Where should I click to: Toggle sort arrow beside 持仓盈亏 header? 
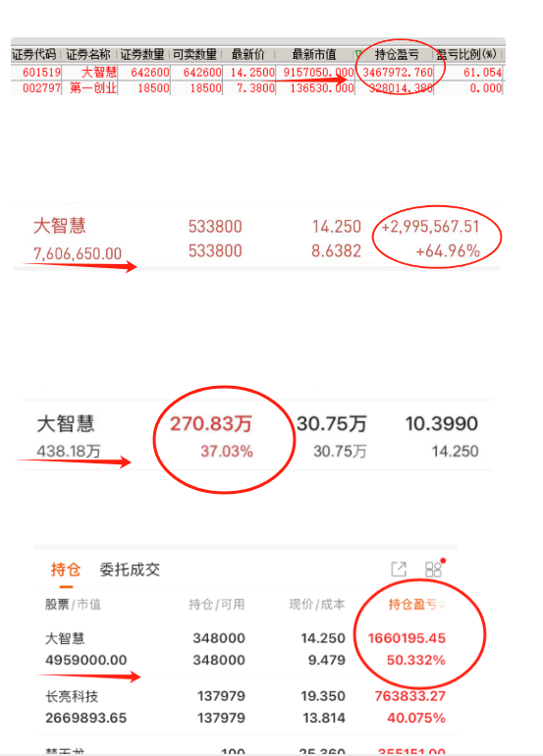[x=442, y=605]
